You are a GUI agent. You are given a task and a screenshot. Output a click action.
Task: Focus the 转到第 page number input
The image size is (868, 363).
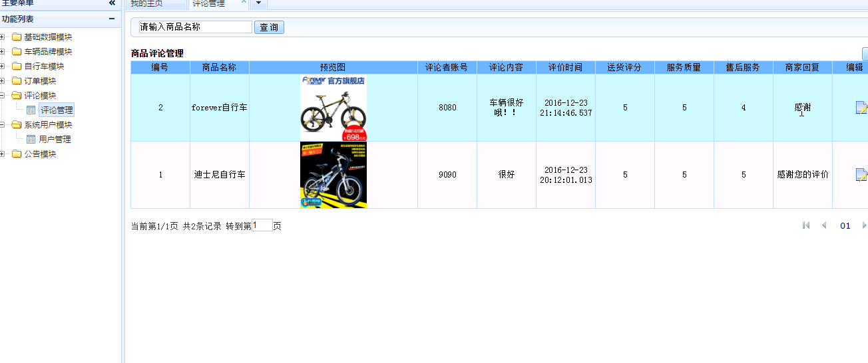pyautogui.click(x=262, y=225)
